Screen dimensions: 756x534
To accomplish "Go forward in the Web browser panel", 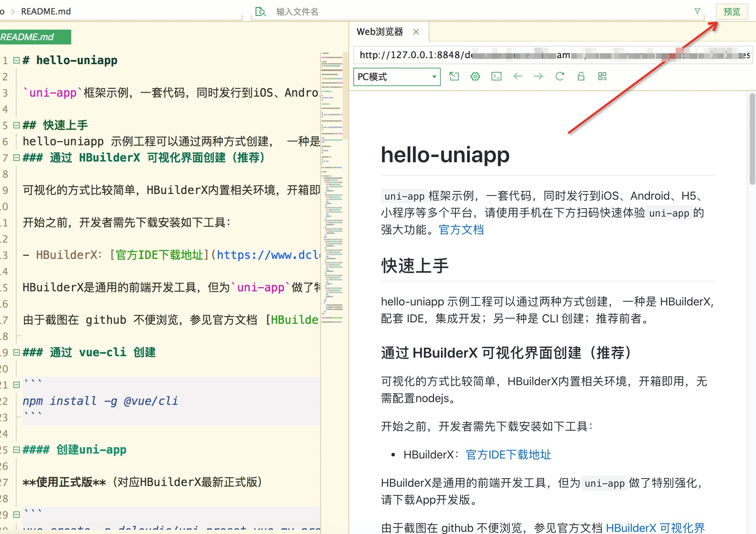I will pyautogui.click(x=539, y=77).
